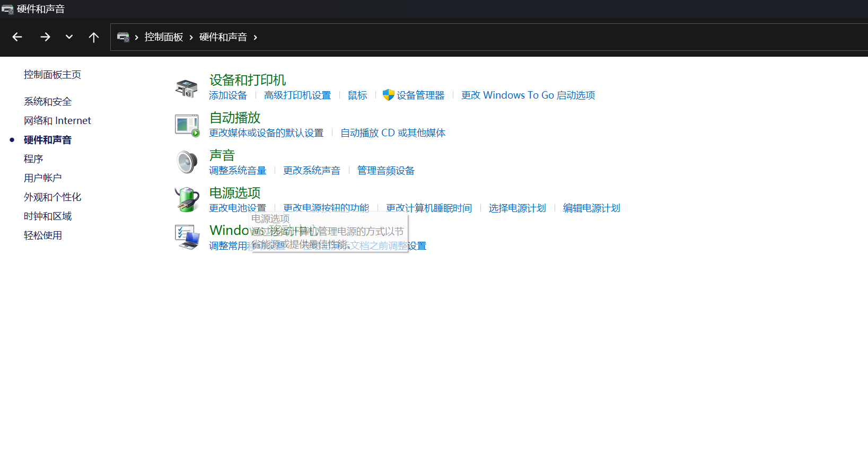Click the 自动播放 media icon
This screenshot has width=868, height=449.
[x=187, y=125]
